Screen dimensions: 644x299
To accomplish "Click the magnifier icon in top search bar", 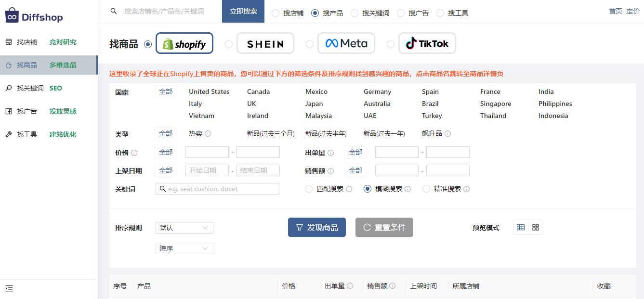I will pos(114,11).
